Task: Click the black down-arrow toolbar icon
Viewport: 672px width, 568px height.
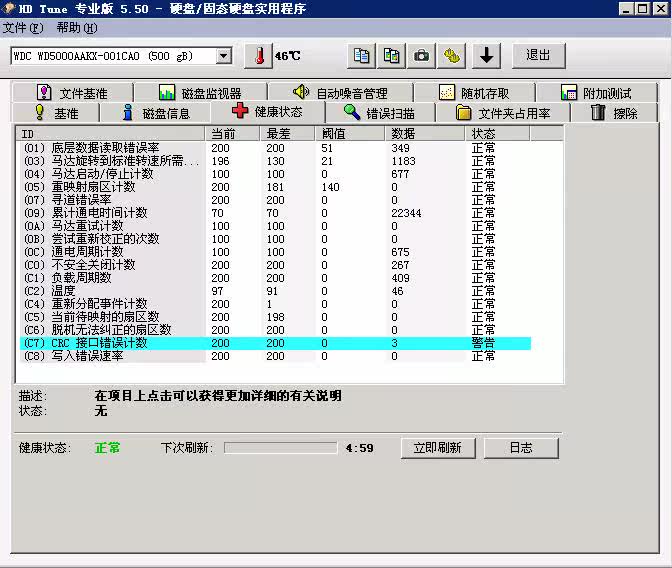Action: coord(486,56)
